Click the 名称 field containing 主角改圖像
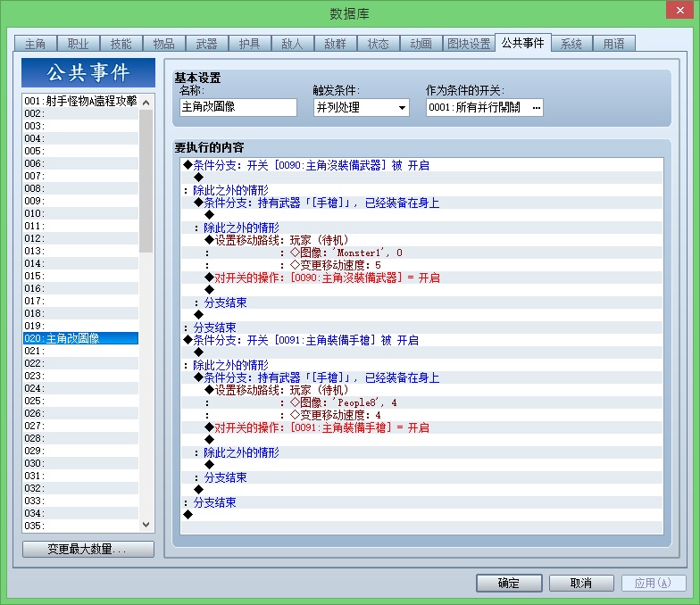This screenshot has width=700, height=605. [x=238, y=107]
